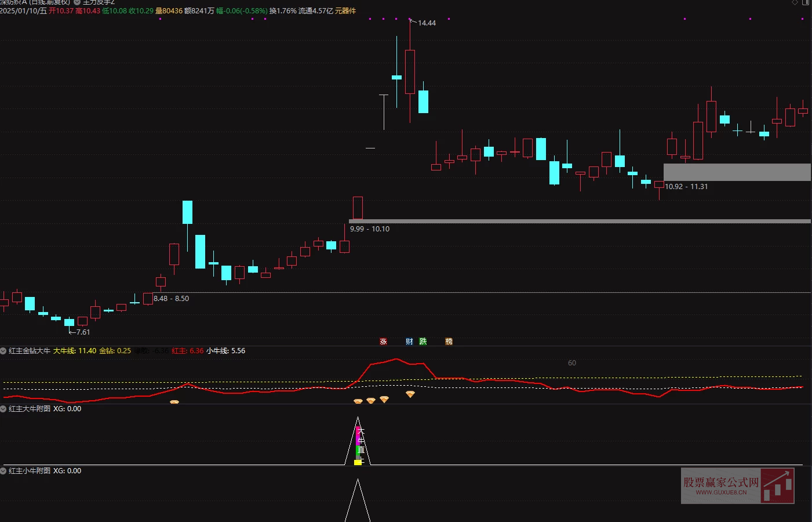Image resolution: width=812 pixels, height=522 pixels.
Task: Click the 10.92 - 11.31 gap zone bar
Action: (x=737, y=172)
